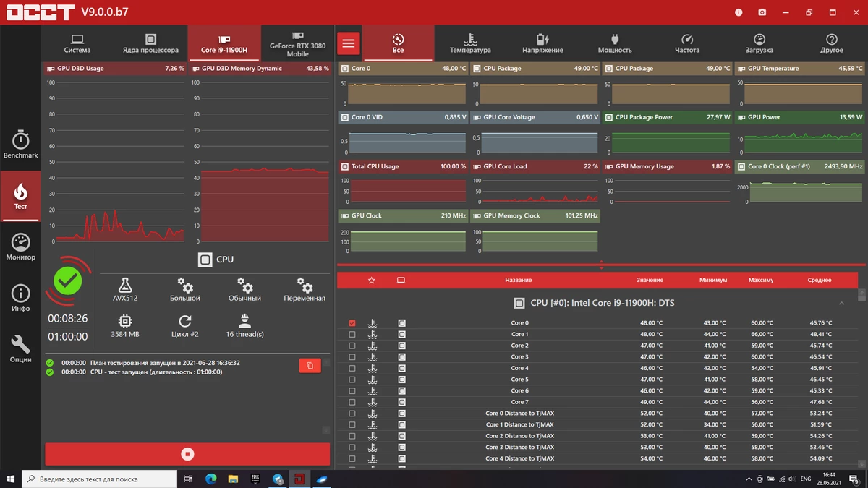Image resolution: width=868 pixels, height=488 pixels.
Task: Open the Тест section in sidebar
Action: (x=20, y=196)
